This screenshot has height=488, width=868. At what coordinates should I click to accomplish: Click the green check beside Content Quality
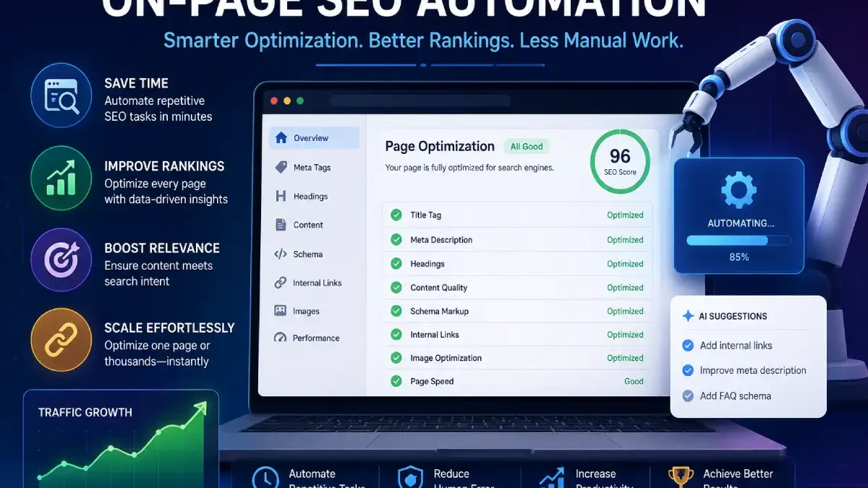pyautogui.click(x=396, y=287)
